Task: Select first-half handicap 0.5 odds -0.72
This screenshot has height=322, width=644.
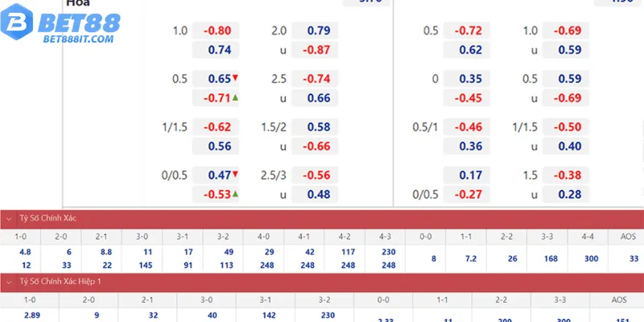Action: (467, 31)
